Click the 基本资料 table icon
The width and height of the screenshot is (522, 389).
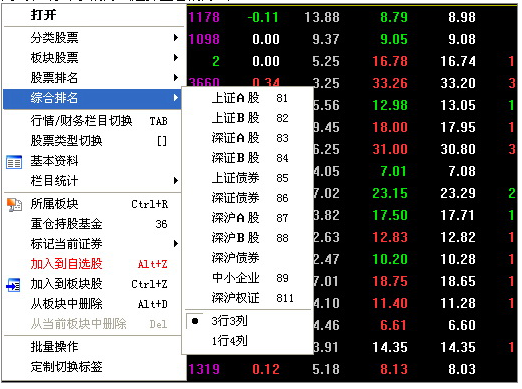14,162
